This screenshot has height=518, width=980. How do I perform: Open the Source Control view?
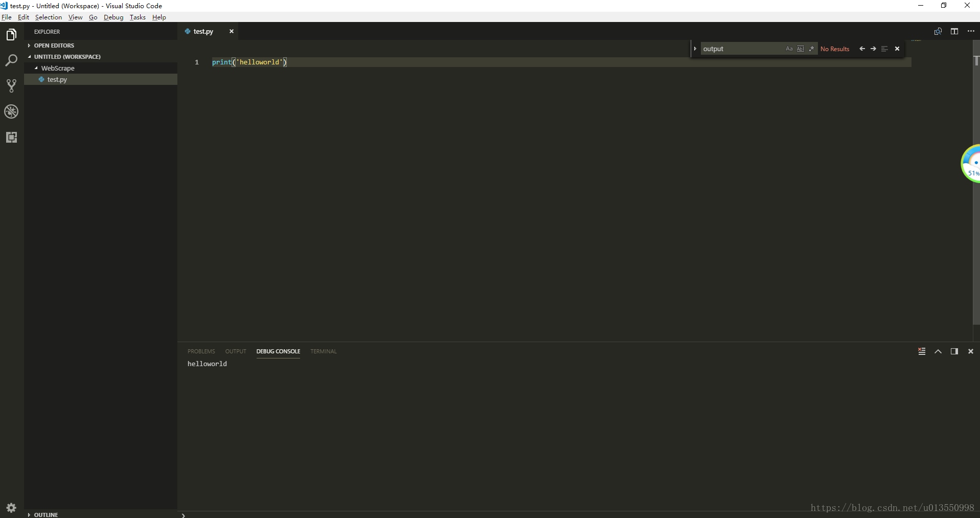click(11, 86)
